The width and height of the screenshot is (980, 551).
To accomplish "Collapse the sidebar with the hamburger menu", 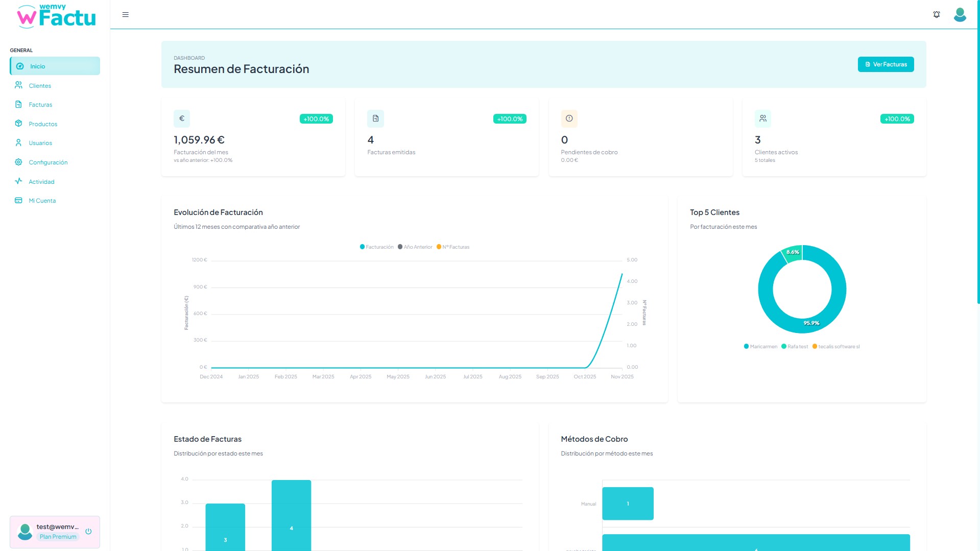I will tap(125, 14).
